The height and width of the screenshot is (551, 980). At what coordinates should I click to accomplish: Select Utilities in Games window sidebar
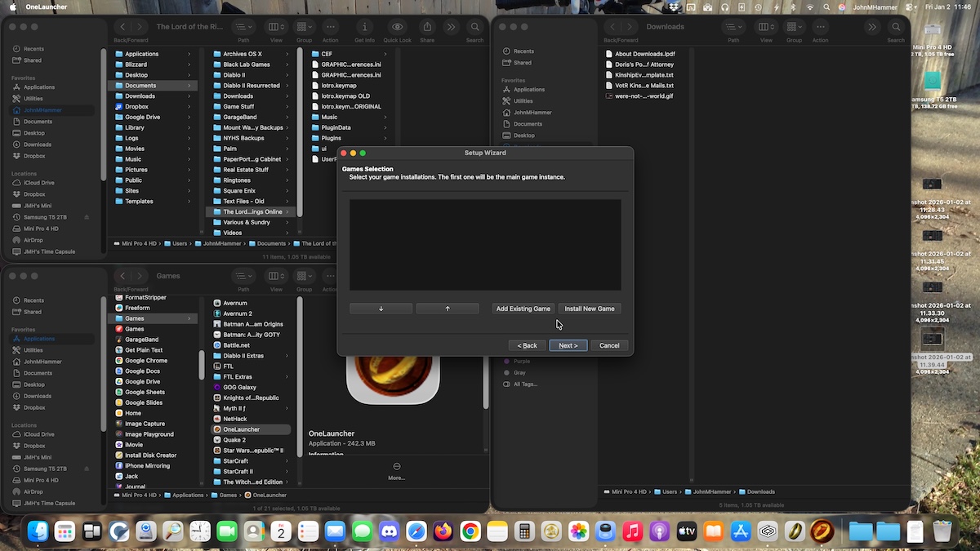point(33,350)
